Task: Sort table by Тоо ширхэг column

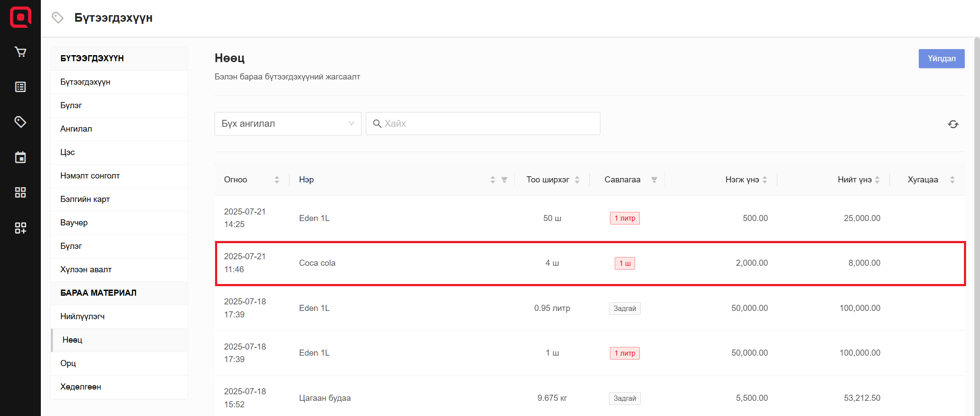Action: 577,180
